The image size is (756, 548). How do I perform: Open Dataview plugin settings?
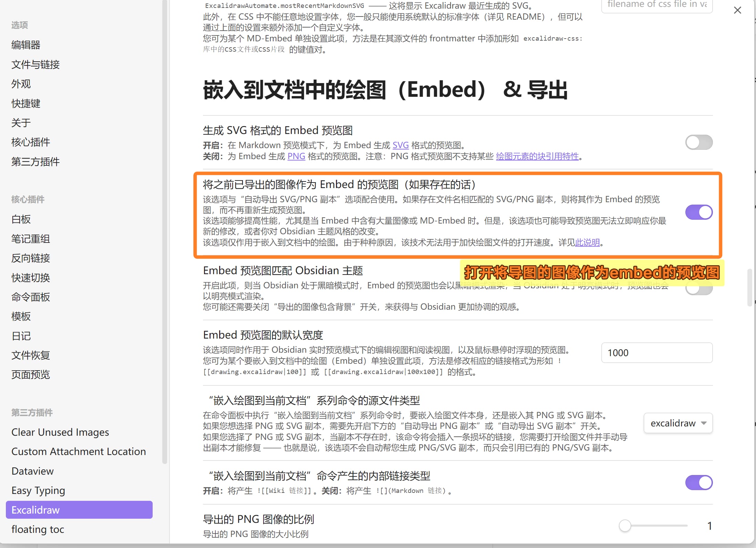coord(32,471)
